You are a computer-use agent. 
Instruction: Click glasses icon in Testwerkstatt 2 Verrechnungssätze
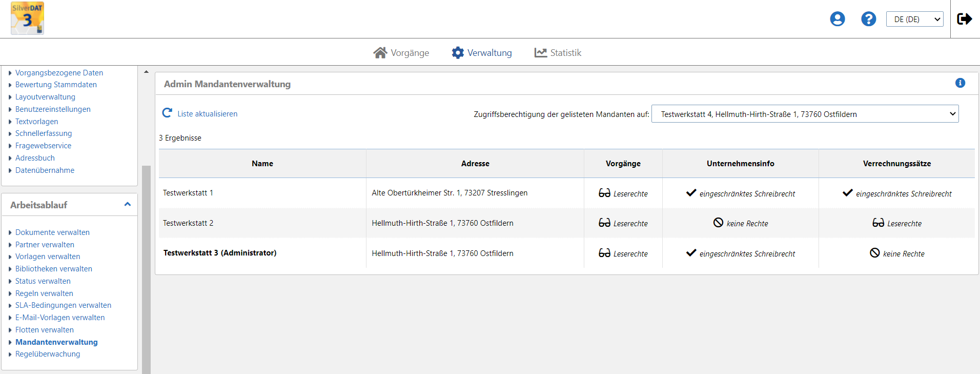(878, 223)
